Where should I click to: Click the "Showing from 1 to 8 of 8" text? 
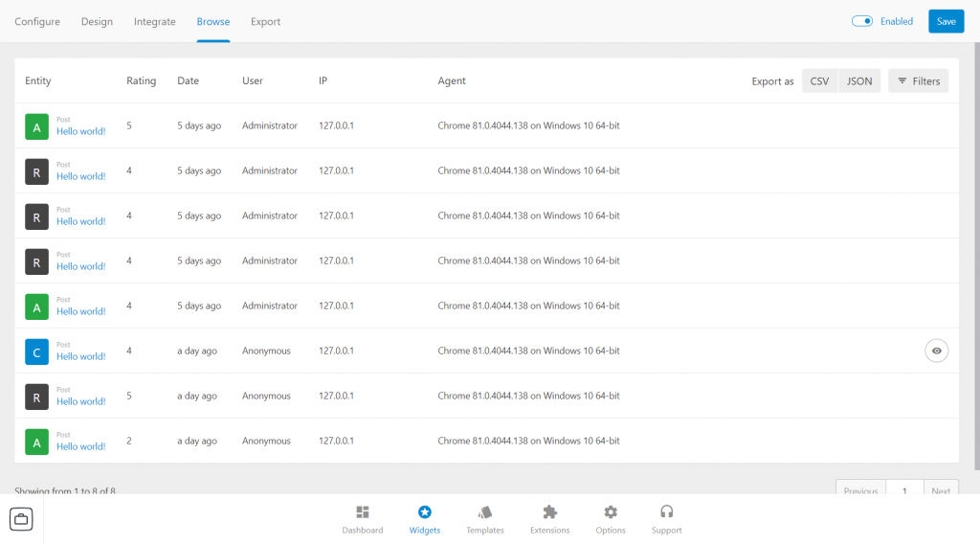click(x=65, y=490)
